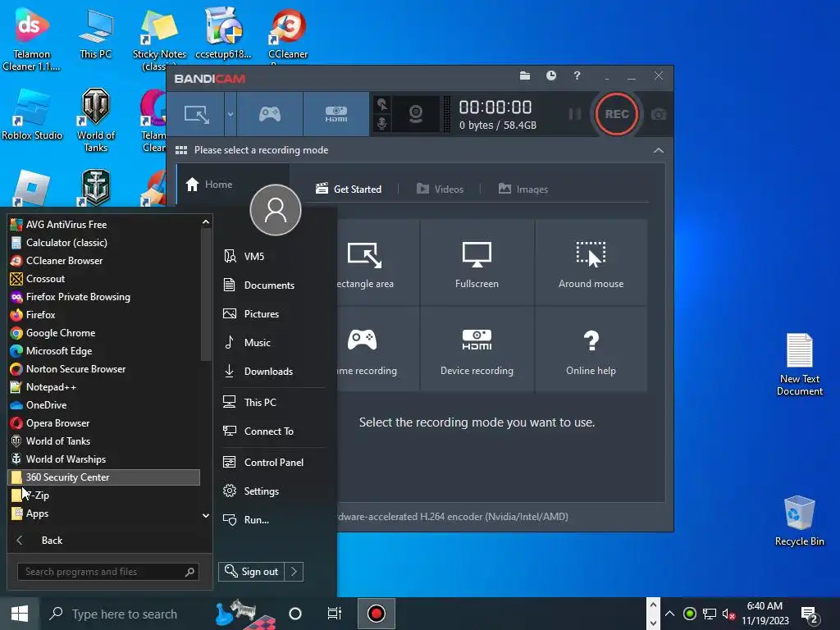Click Search programs and files field
840x630 pixels.
pos(108,572)
